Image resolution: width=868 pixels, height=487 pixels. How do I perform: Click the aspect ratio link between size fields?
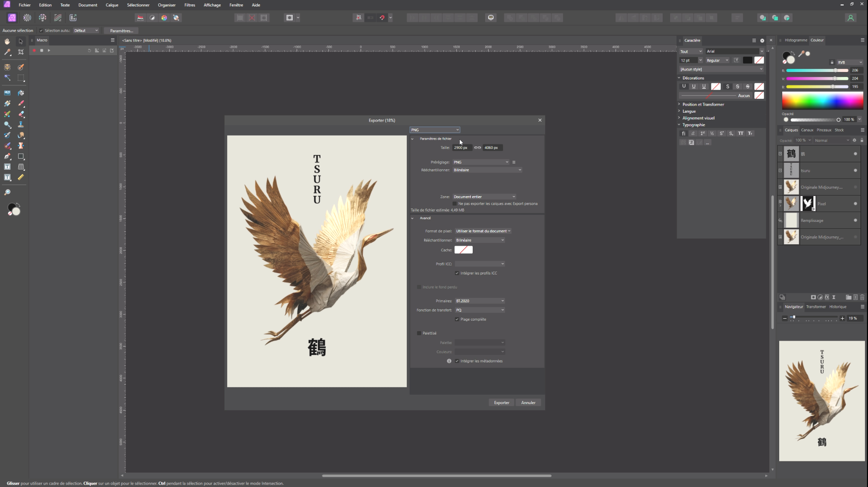pyautogui.click(x=477, y=147)
